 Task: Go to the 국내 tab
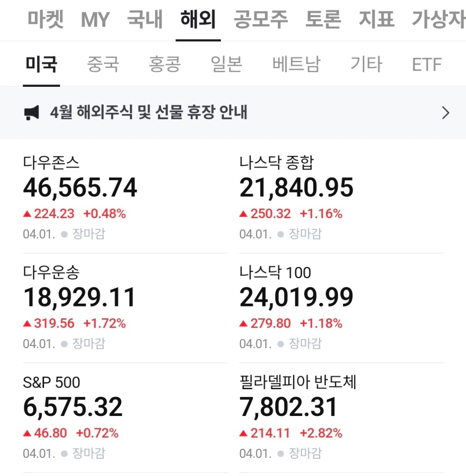point(145,20)
